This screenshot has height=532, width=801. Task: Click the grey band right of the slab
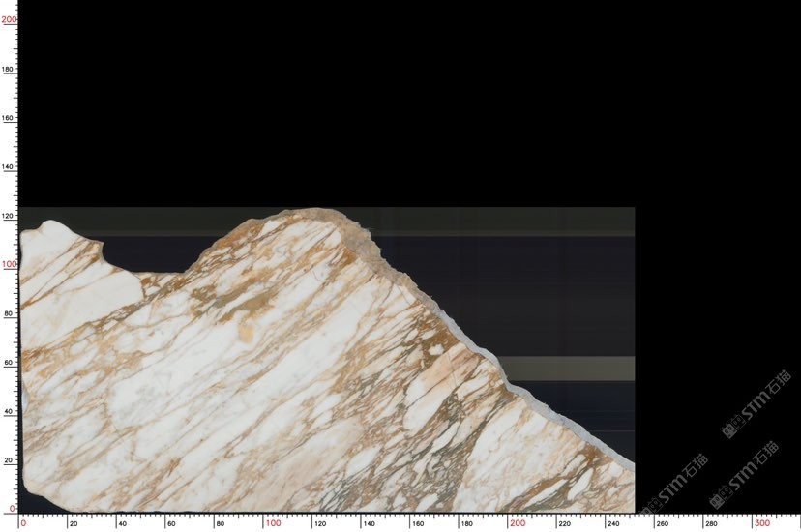pos(571,368)
